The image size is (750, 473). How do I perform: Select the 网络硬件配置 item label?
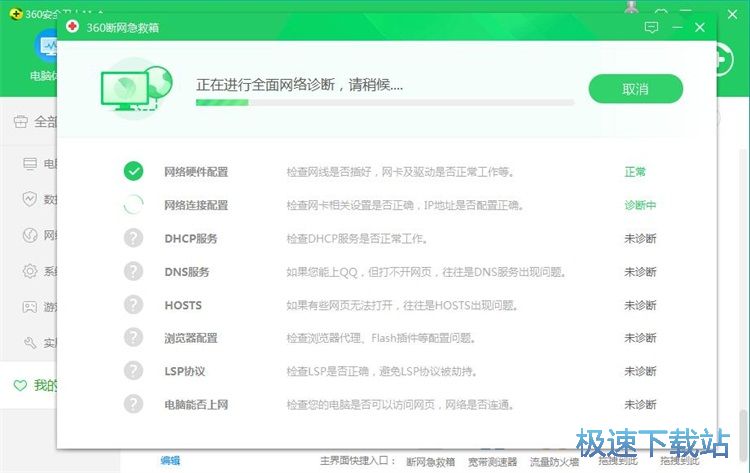click(x=196, y=172)
